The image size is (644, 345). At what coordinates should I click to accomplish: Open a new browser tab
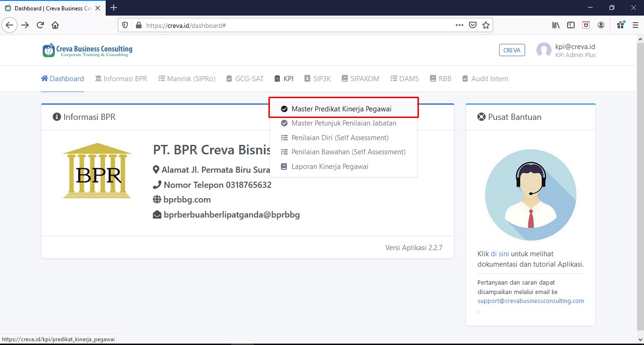pyautogui.click(x=114, y=8)
